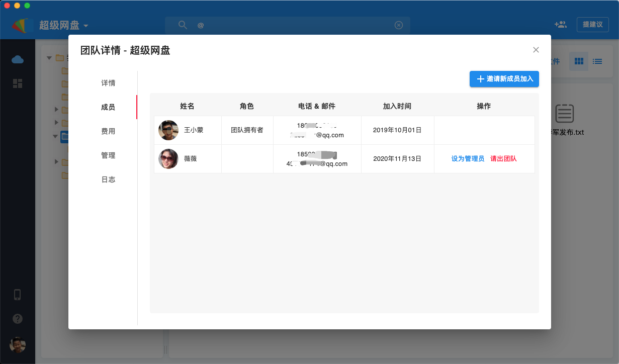Remove 薇薇 using 请出团队 link

coord(503,159)
